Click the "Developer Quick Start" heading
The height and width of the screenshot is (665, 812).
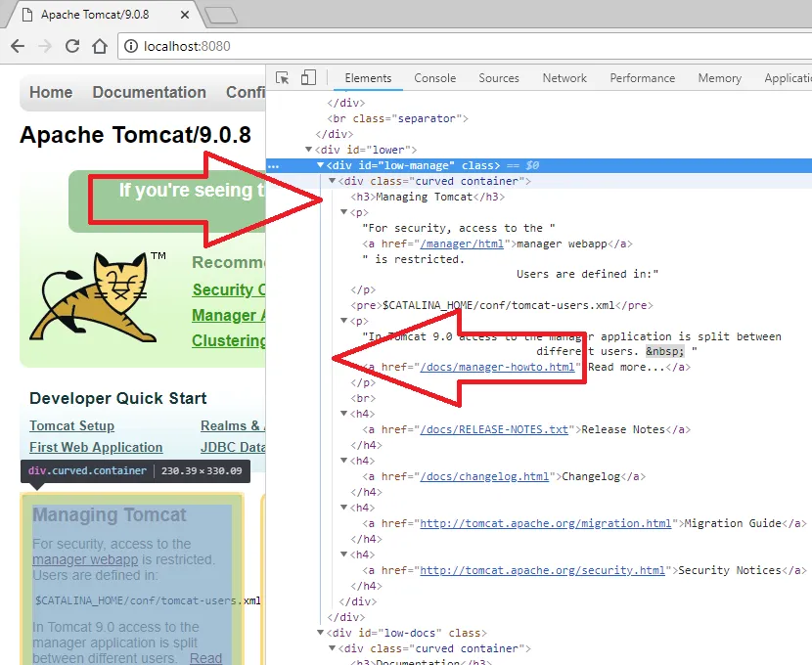pos(118,398)
